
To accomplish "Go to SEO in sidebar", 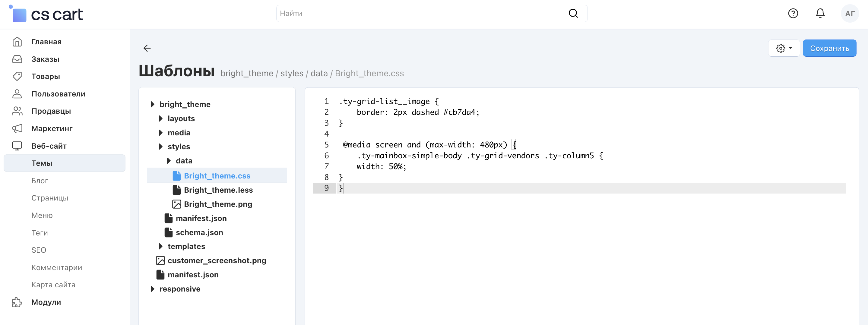I will pos(39,250).
